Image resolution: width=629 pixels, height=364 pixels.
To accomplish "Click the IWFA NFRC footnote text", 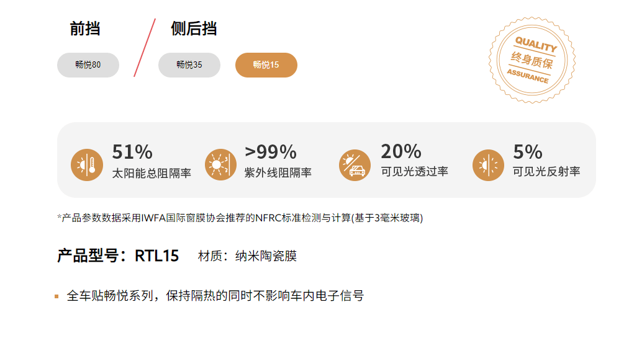I will (240, 218).
